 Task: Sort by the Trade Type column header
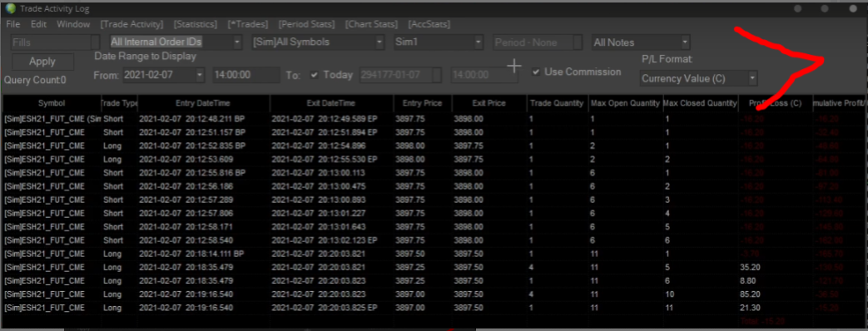click(x=119, y=103)
